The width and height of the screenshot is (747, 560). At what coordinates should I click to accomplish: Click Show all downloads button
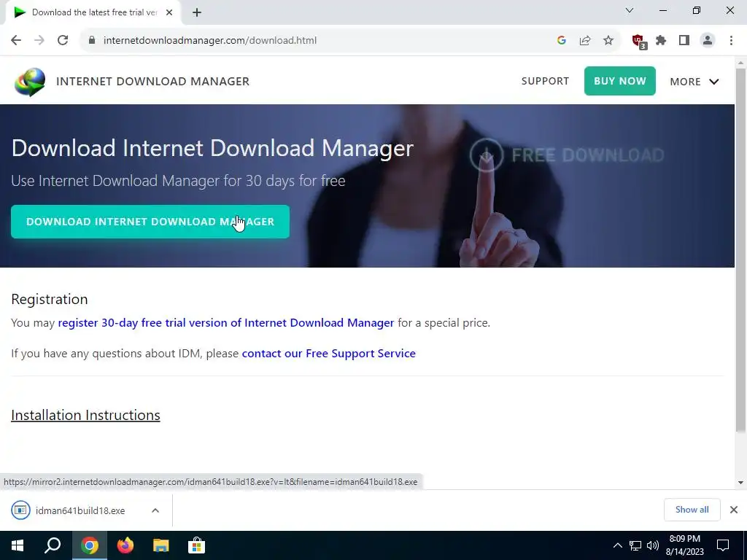[x=692, y=510]
